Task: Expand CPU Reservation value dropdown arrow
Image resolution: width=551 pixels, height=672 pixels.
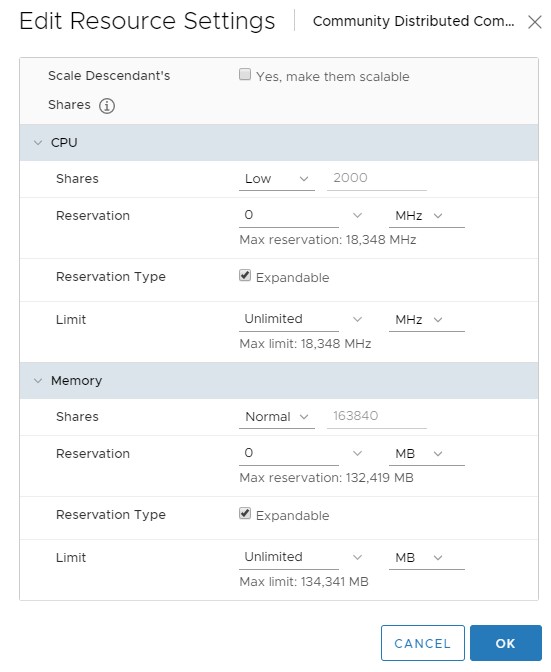Action: pos(357,216)
